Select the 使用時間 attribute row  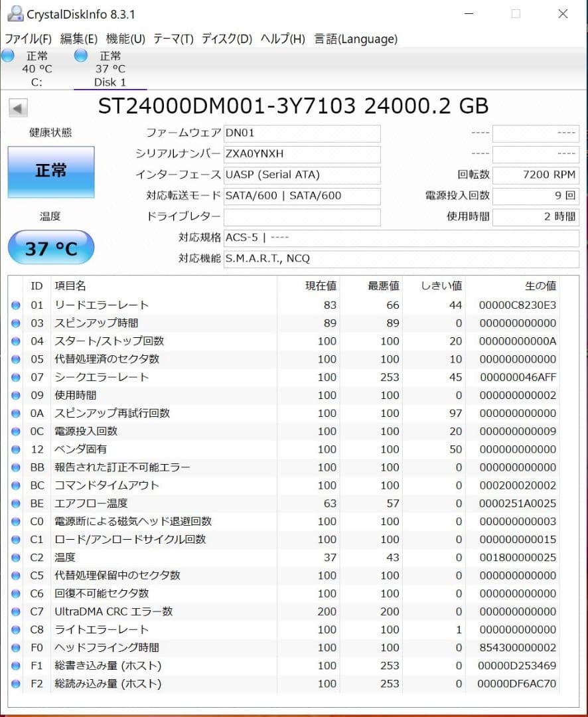pyautogui.click(x=133, y=395)
